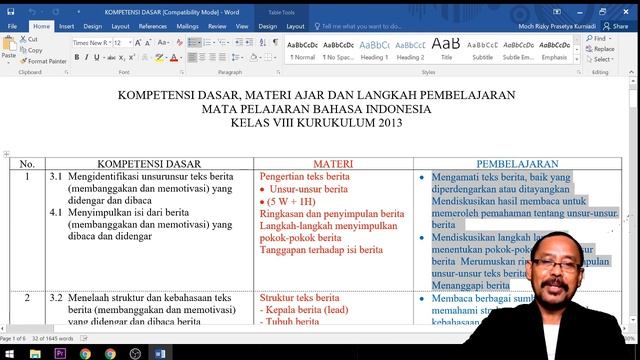The width and height of the screenshot is (640, 360).
Task: Apply yellow text highlight color
Action: click(x=158, y=58)
